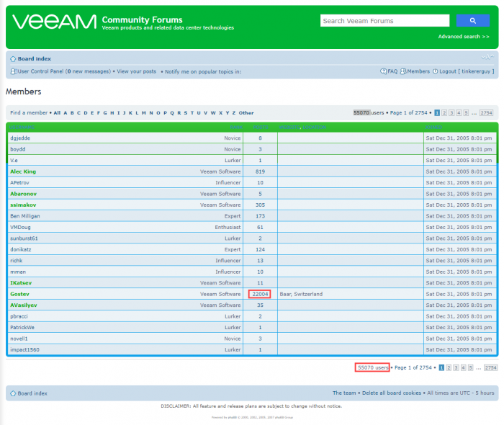Jump to last page 2754 at top
Screen dimensions: 504x425
(486, 113)
